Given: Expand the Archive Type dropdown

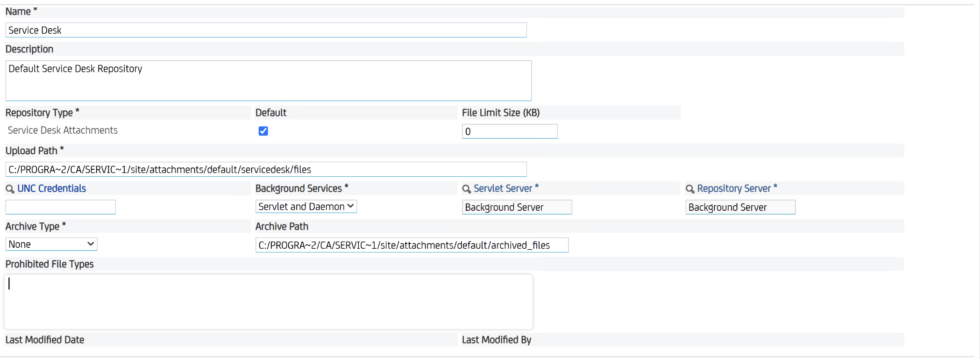Looking at the screenshot, I should click(51, 244).
